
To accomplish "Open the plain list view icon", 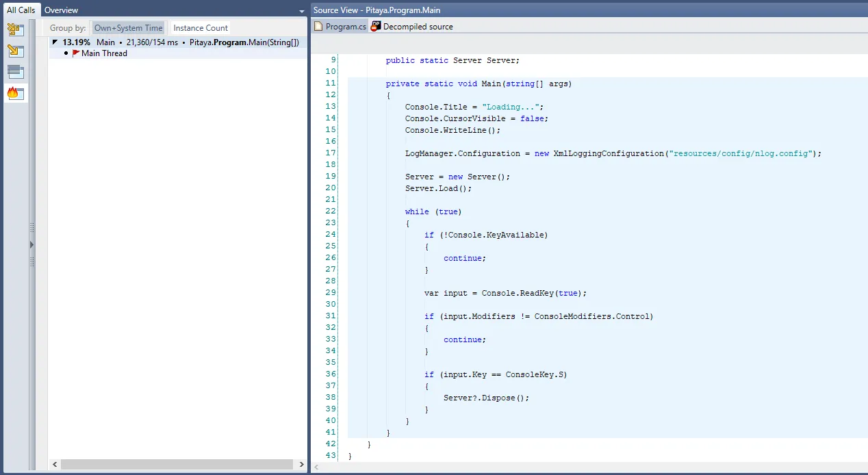I will point(16,72).
